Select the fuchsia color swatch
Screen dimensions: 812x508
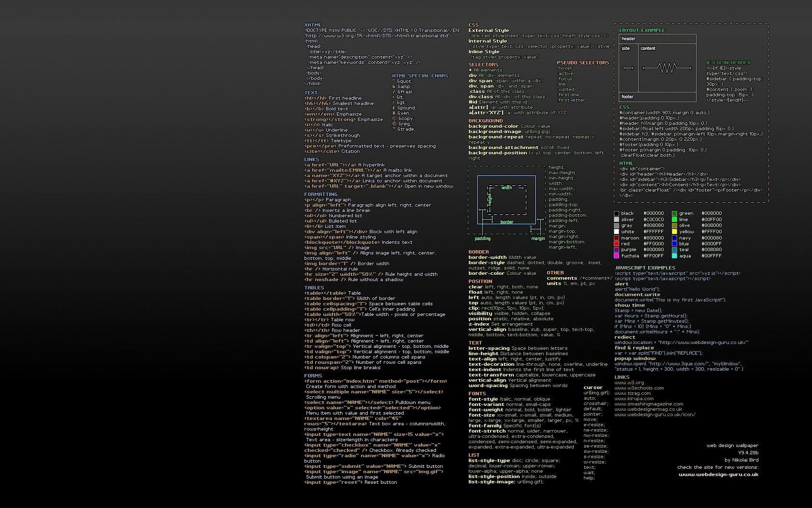click(616, 256)
